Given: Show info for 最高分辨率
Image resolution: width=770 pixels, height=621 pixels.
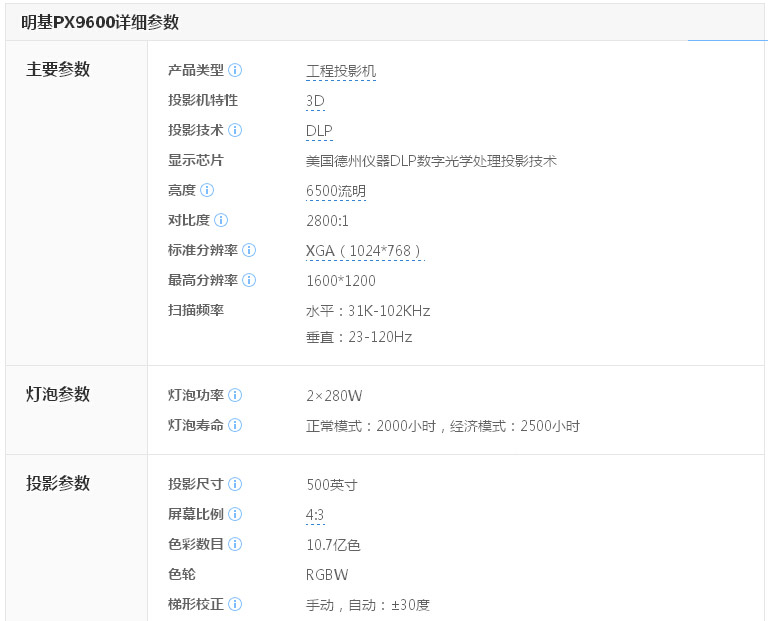Looking at the screenshot, I should [249, 280].
